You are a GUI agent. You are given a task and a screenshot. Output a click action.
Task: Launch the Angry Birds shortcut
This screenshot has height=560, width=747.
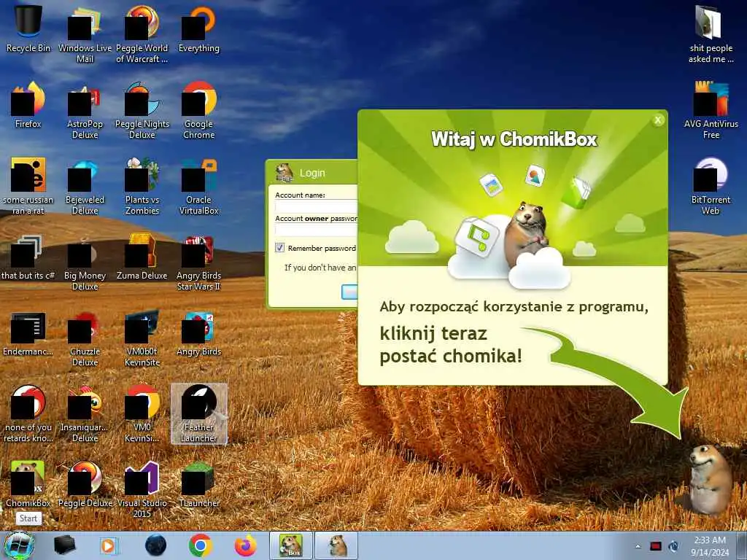[x=198, y=333]
